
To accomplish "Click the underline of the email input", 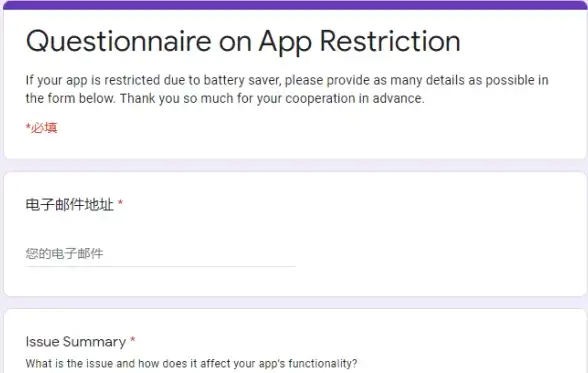I will point(160,267).
